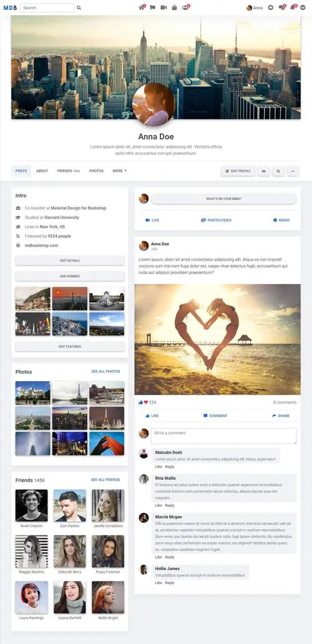Screen dimensions: 312x644
Task: Click the Write a comment field
Action: [223, 436]
